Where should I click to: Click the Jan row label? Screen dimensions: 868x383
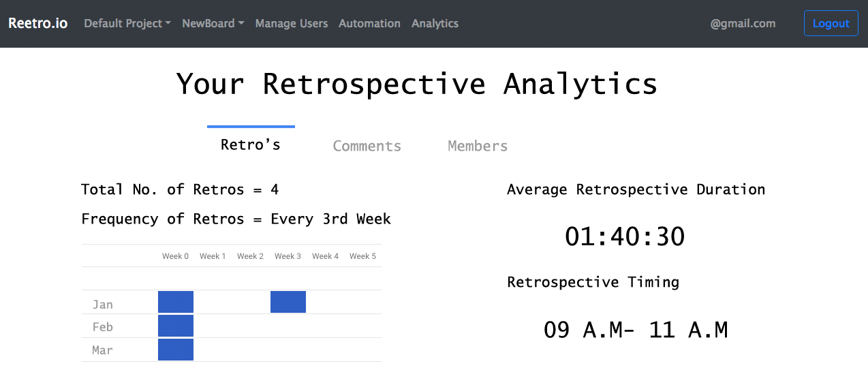point(103,305)
